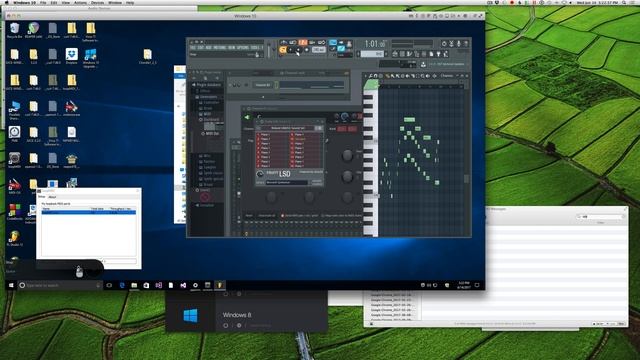Click the tempo display in FL Studio transport

click(x=318, y=50)
